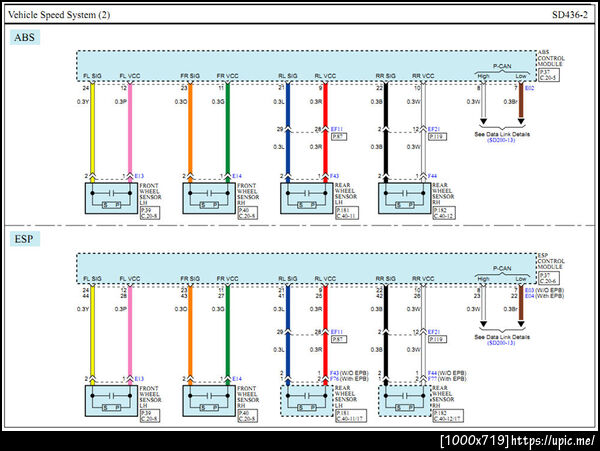The height and width of the screenshot is (451, 600).
Task: Open the E14 connector link in ABS section
Action: (237, 176)
